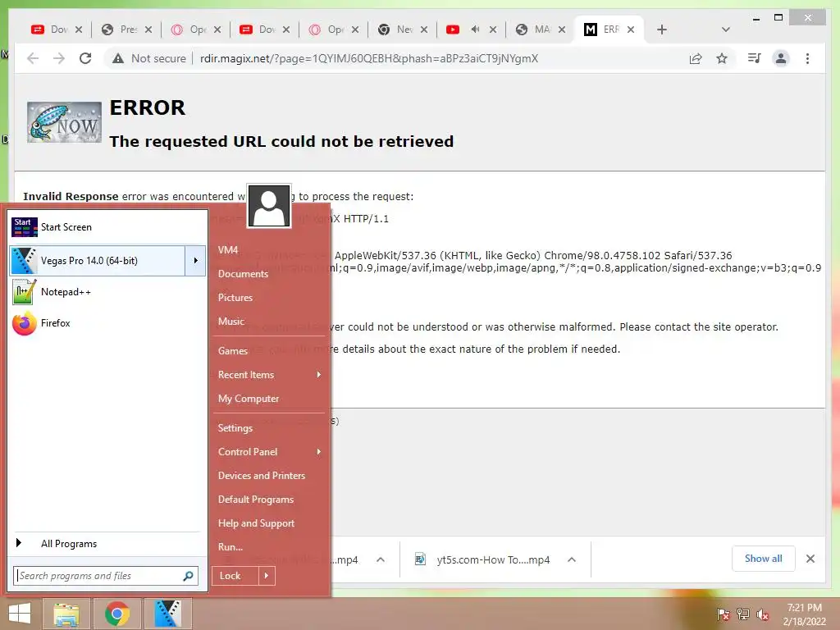This screenshot has width=840, height=630.
Task: Expand options for yt5s.com-How To....mp4 download
Action: coord(572,559)
